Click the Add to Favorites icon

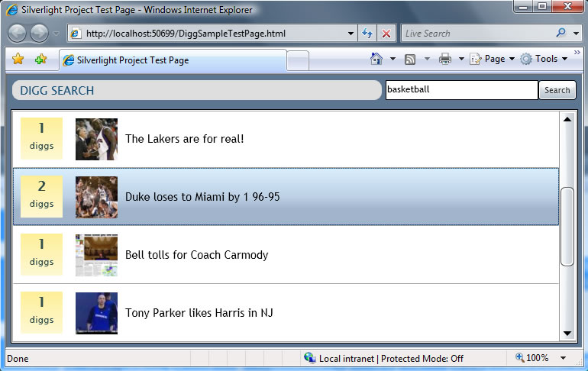40,59
